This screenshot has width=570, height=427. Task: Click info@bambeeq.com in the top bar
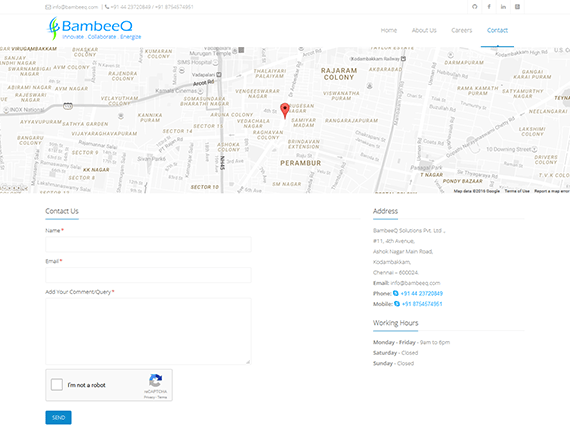75,7
